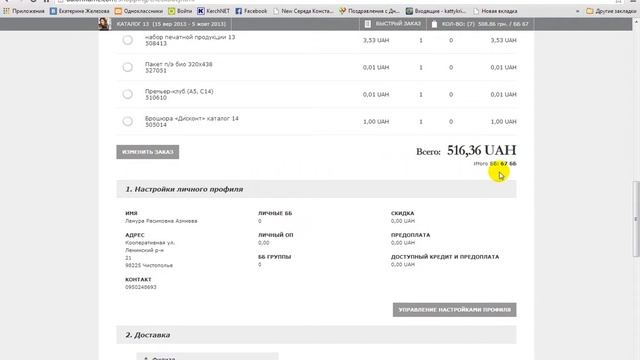Open the Новая вкладка bookmark

495,11
